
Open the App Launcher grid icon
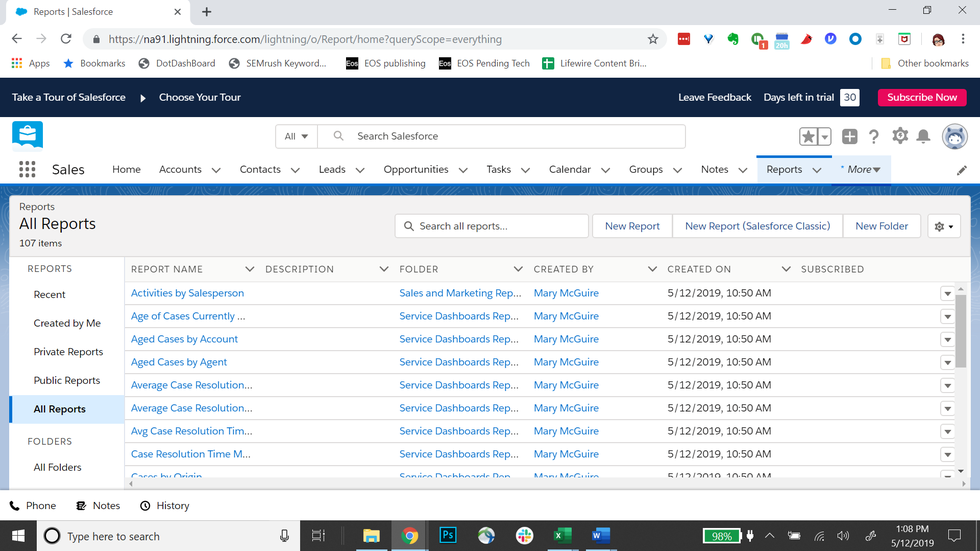click(x=27, y=169)
